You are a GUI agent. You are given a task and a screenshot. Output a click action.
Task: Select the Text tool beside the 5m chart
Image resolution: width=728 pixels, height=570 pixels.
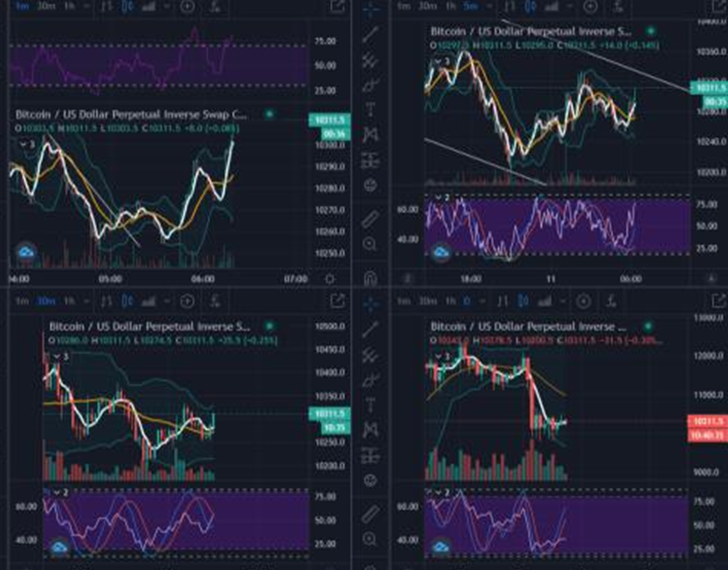click(x=370, y=110)
